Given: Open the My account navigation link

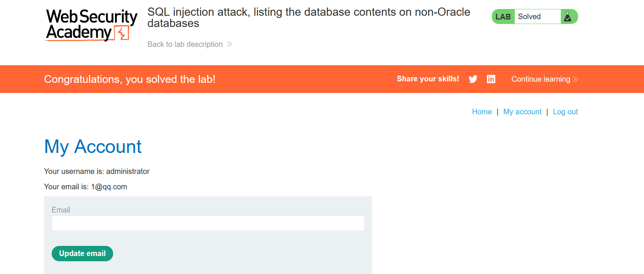Looking at the screenshot, I should pos(522,112).
